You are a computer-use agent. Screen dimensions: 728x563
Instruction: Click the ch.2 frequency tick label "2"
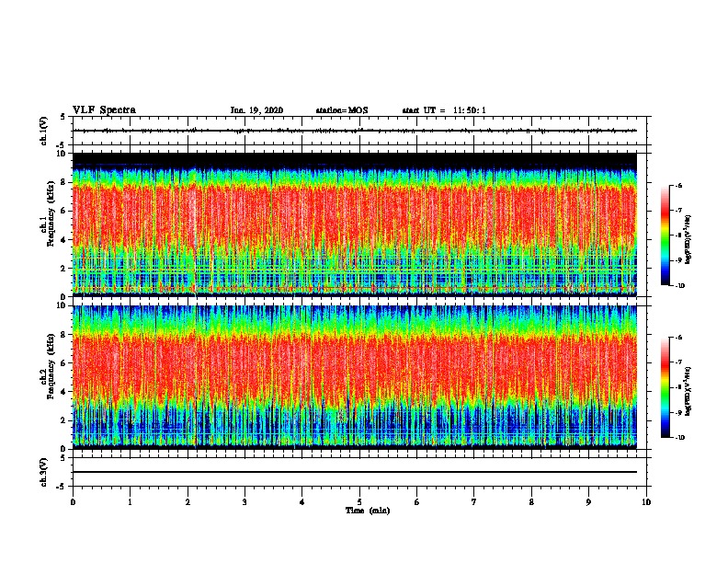63,420
